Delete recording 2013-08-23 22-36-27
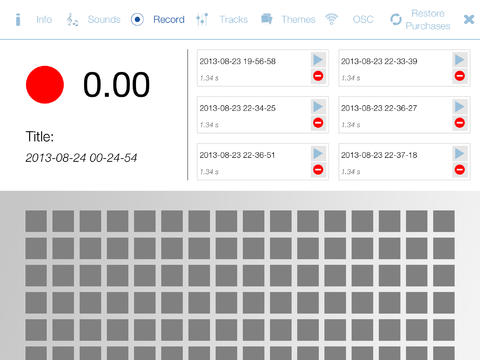Screen dimensions: 480x360 460,123
